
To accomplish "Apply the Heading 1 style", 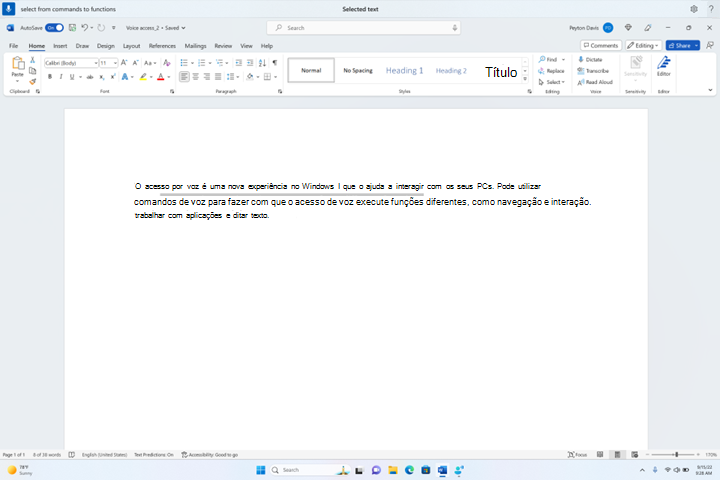I will 405,70.
